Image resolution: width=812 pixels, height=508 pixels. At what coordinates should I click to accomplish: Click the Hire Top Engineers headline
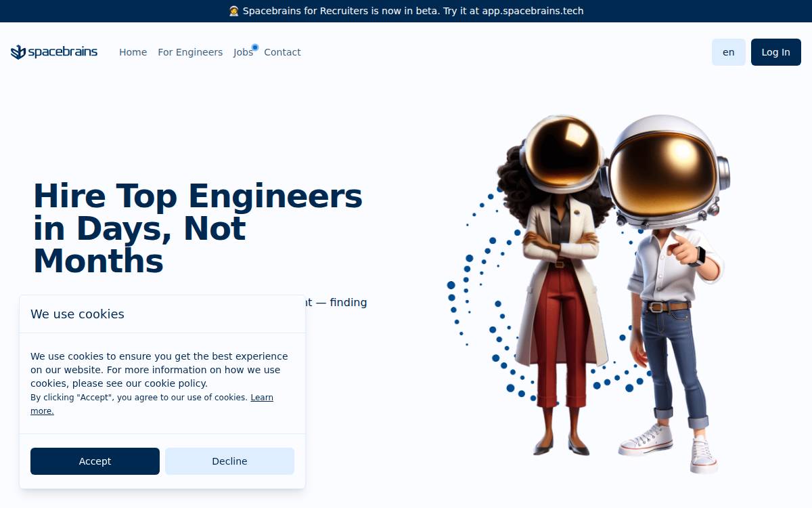pyautogui.click(x=198, y=228)
